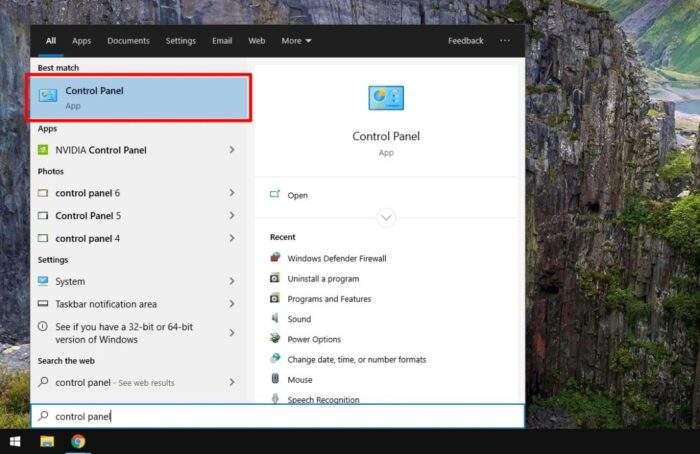Expand web results chevron for control panel

(232, 382)
